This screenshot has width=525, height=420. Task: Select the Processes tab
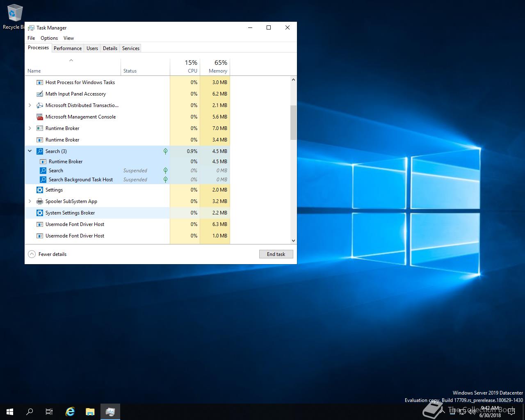[39, 48]
